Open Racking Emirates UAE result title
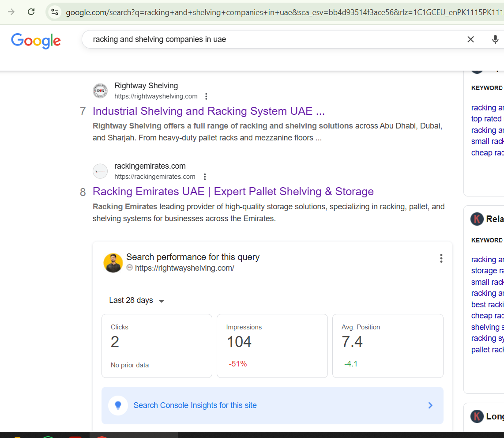The width and height of the screenshot is (504, 438). tap(233, 191)
